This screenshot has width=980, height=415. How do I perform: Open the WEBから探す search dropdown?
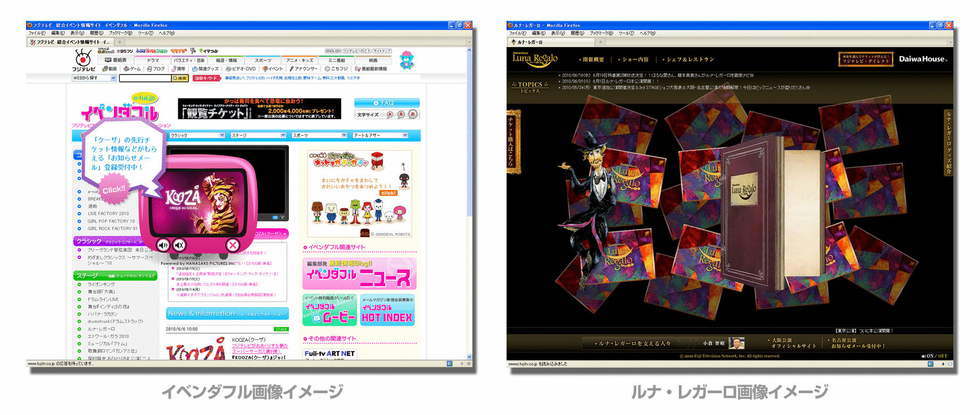pos(94,78)
